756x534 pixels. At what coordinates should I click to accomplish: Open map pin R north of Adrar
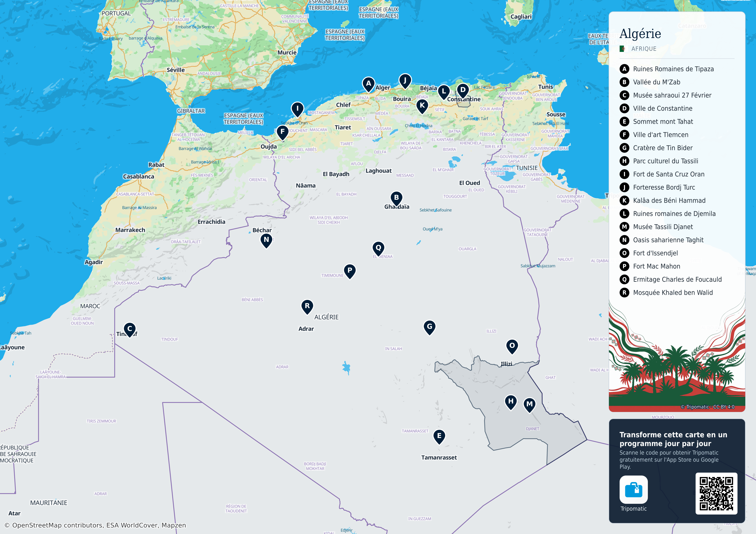click(x=307, y=307)
